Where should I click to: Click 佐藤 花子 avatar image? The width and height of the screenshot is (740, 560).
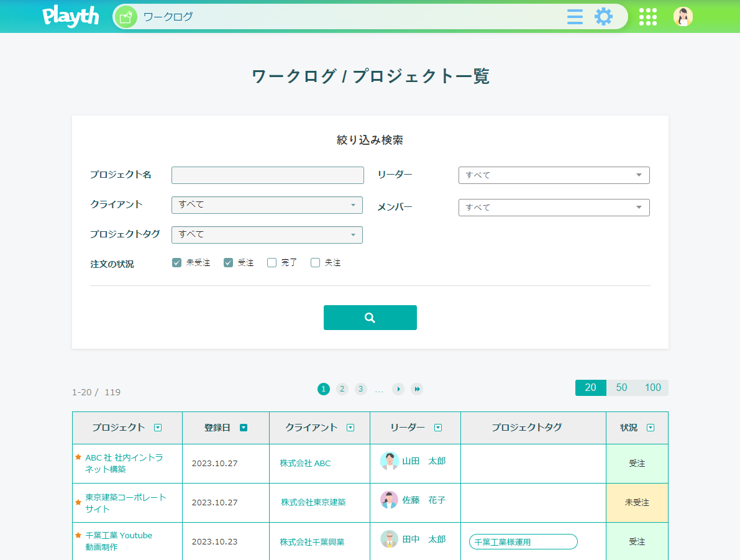pyautogui.click(x=389, y=500)
